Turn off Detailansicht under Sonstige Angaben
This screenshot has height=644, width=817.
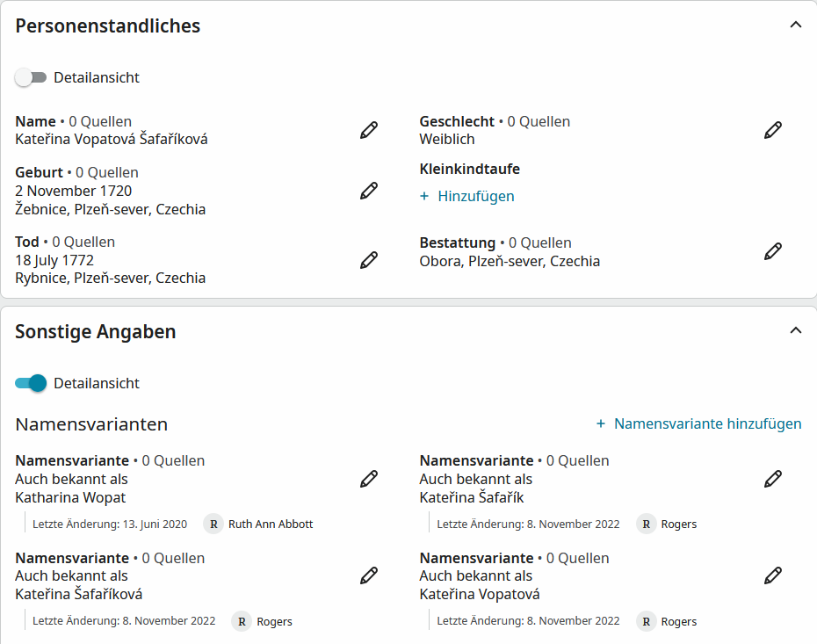(x=31, y=383)
